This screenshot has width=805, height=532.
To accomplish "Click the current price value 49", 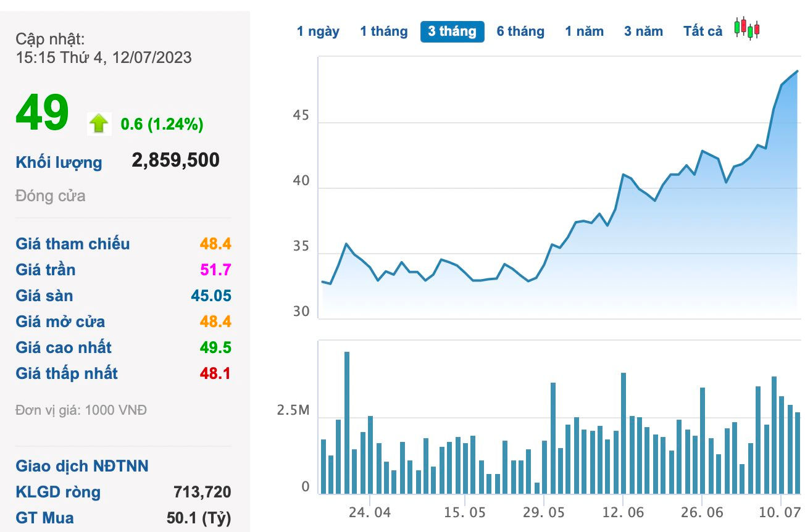I will [42, 114].
